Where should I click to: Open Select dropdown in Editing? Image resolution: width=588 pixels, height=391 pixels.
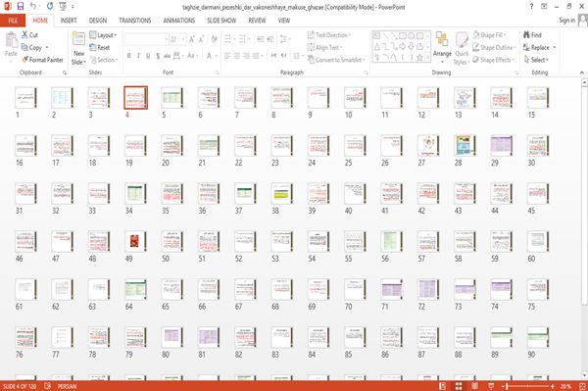pos(536,60)
